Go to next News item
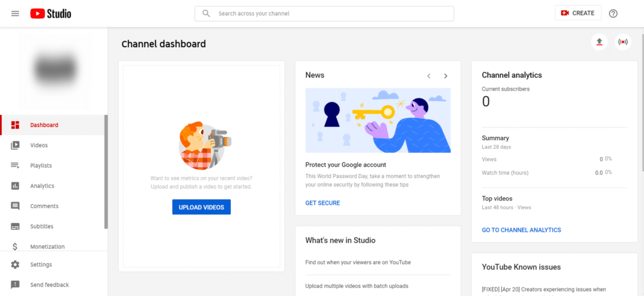 (x=446, y=76)
